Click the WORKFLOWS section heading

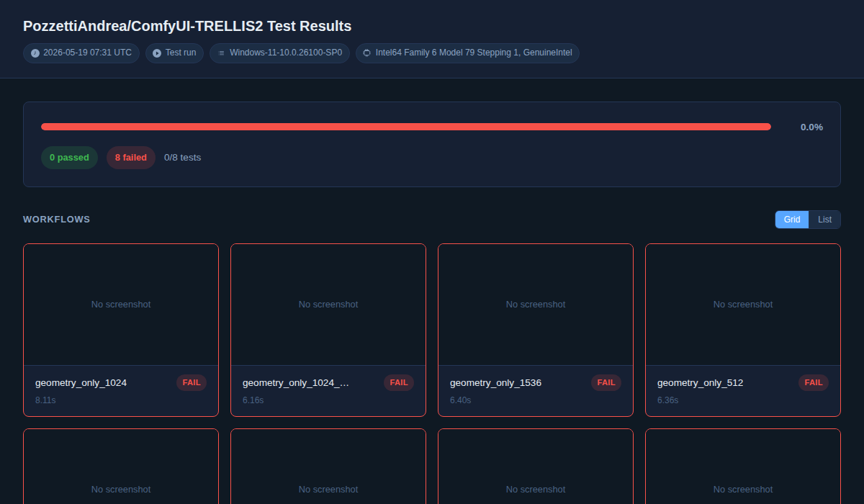point(57,220)
